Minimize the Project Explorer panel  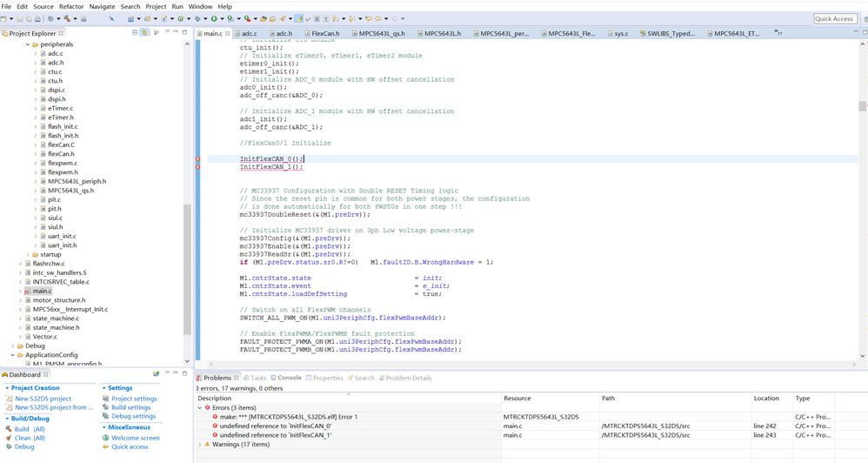176,32
